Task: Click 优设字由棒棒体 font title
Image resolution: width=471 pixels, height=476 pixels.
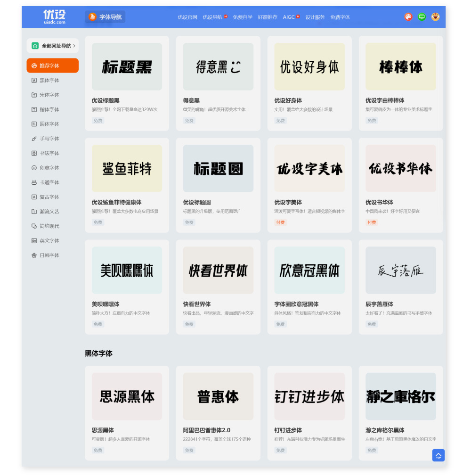Action: coord(385,100)
